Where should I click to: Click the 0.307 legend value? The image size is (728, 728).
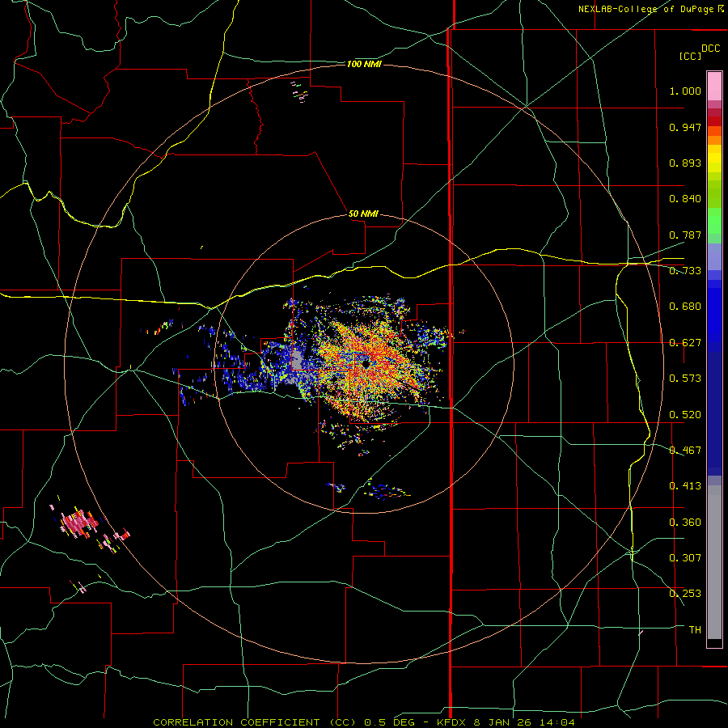point(685,558)
